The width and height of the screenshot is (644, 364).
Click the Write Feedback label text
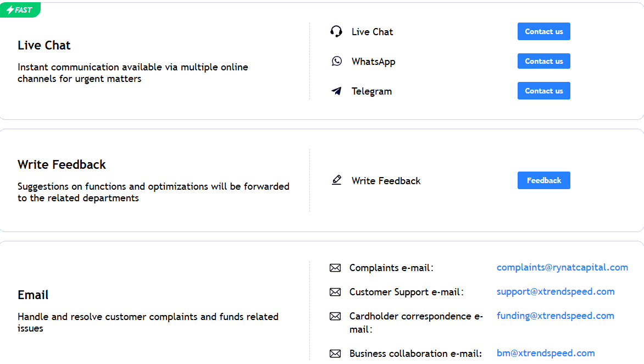tap(385, 180)
